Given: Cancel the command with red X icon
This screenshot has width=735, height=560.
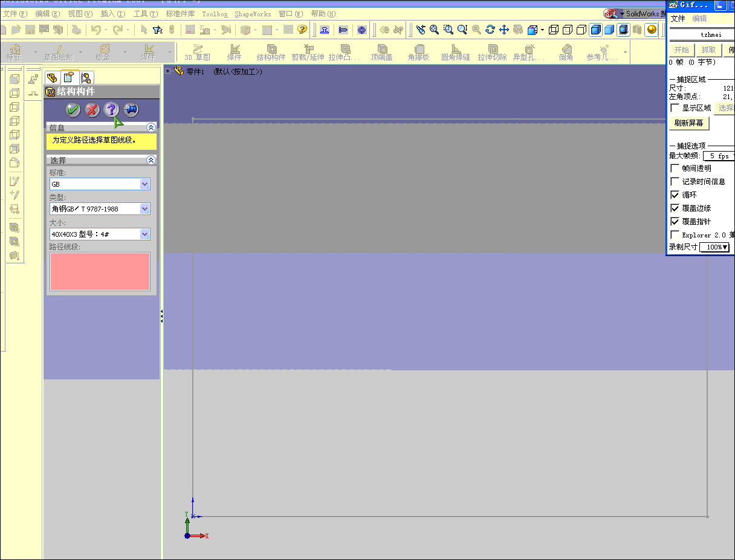Looking at the screenshot, I should coord(92,110).
